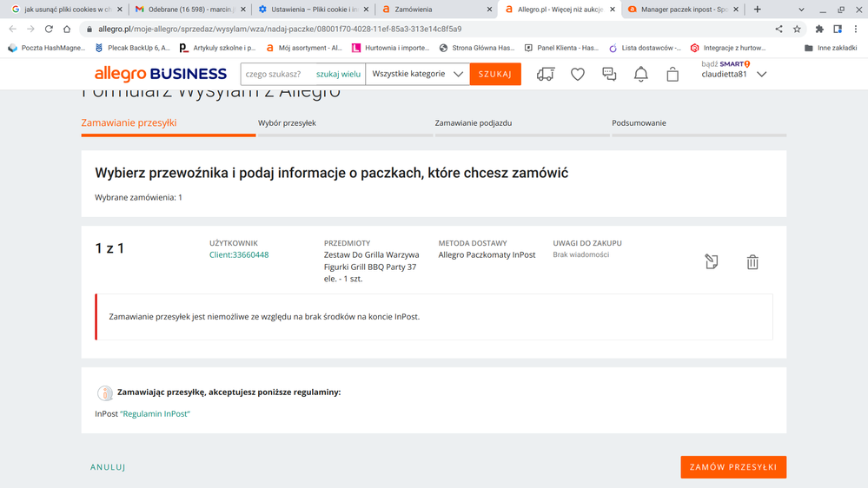Close the Zamówienia tab
Image resolution: width=868 pixels, height=488 pixels.
click(489, 10)
